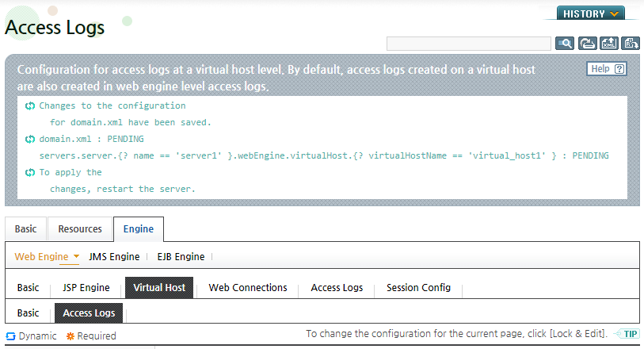Open the Session Config tab

(418, 287)
